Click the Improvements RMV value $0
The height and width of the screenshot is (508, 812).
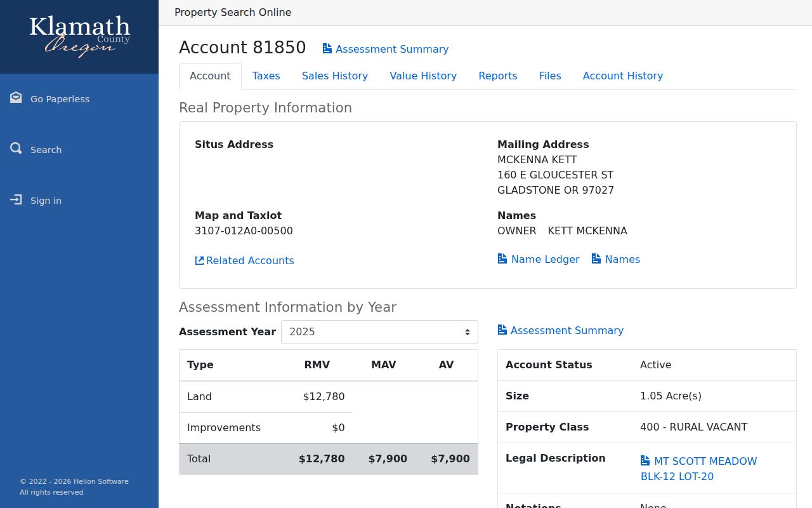(338, 427)
